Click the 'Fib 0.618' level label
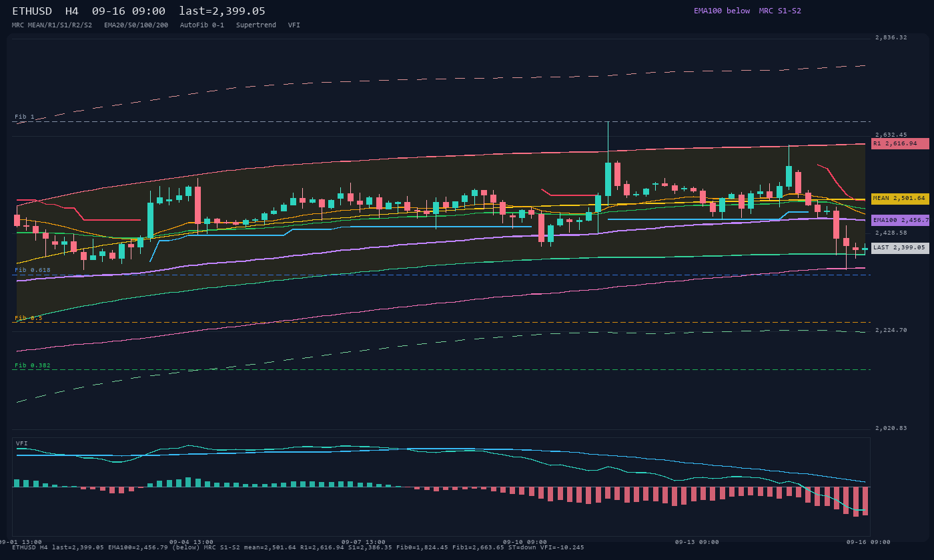 coord(33,270)
